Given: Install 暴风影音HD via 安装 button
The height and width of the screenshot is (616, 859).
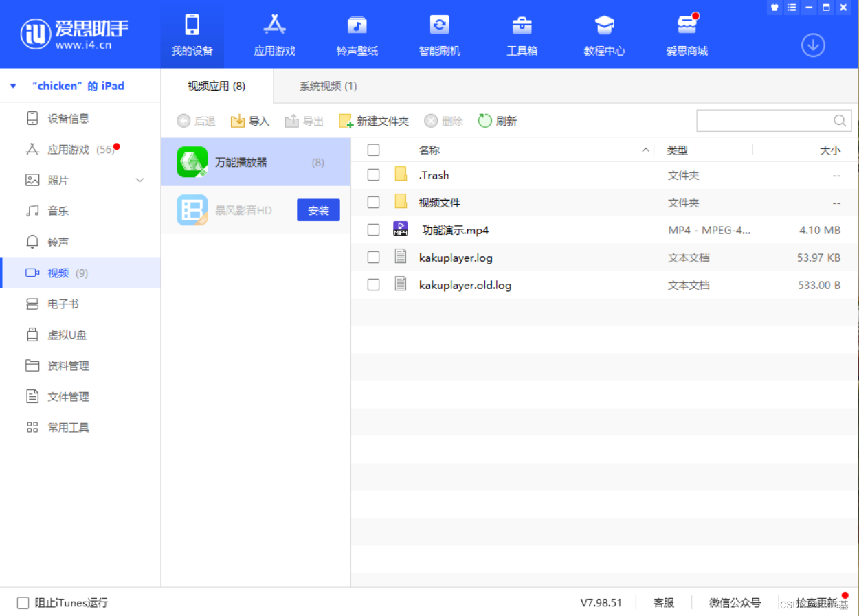Looking at the screenshot, I should [318, 210].
